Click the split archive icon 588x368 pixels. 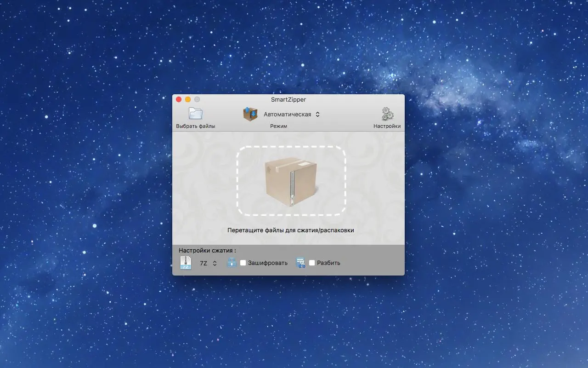(x=301, y=263)
